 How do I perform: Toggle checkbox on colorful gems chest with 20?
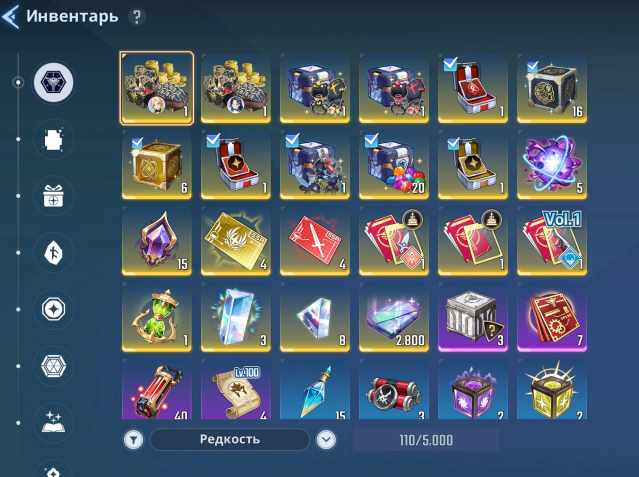tap(371, 140)
